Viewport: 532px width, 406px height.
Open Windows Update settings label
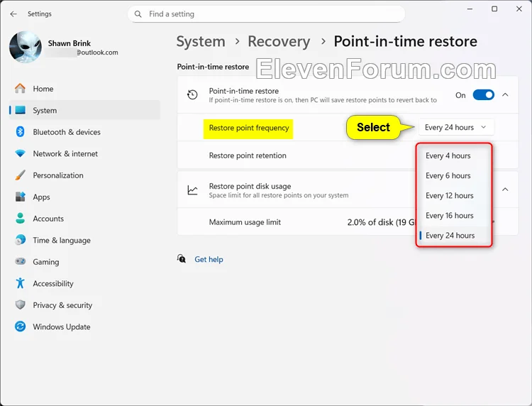click(62, 327)
